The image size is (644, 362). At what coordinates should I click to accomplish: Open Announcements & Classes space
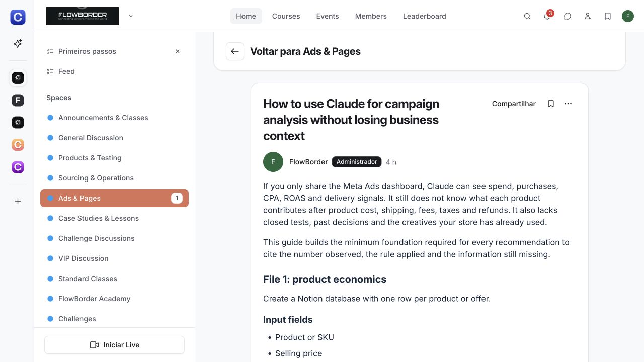pyautogui.click(x=114, y=118)
